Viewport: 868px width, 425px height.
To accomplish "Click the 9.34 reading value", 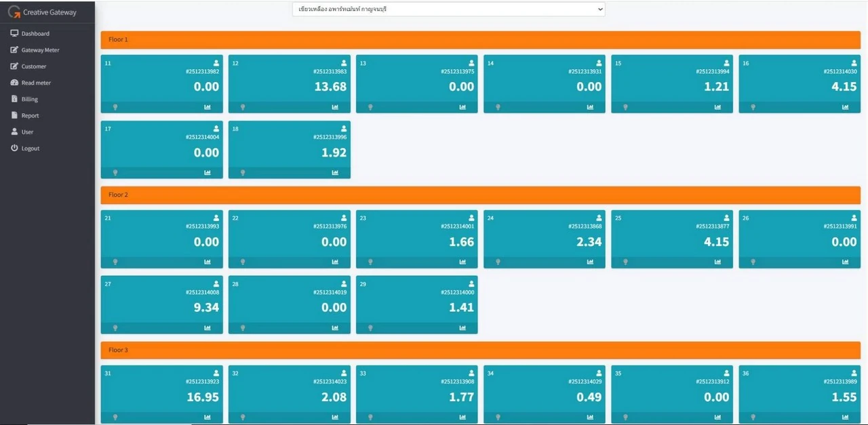I will click(207, 308).
